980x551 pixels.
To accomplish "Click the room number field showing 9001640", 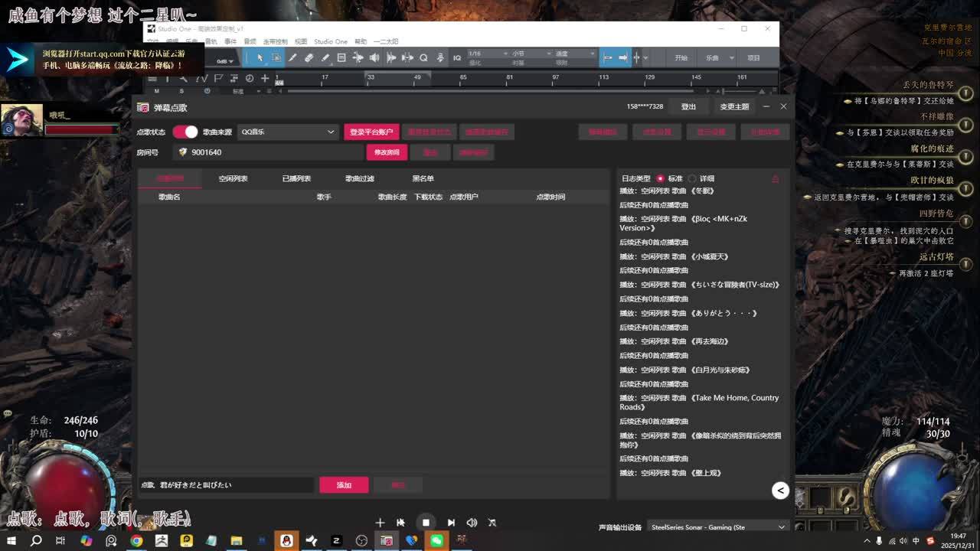I will [x=268, y=152].
